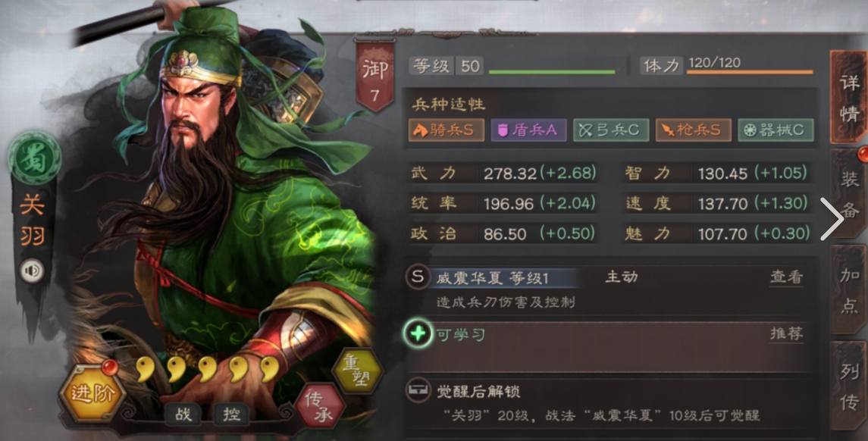This screenshot has width=868, height=441.
Task: Open the 列传 tab
Action: pyautogui.click(x=848, y=386)
